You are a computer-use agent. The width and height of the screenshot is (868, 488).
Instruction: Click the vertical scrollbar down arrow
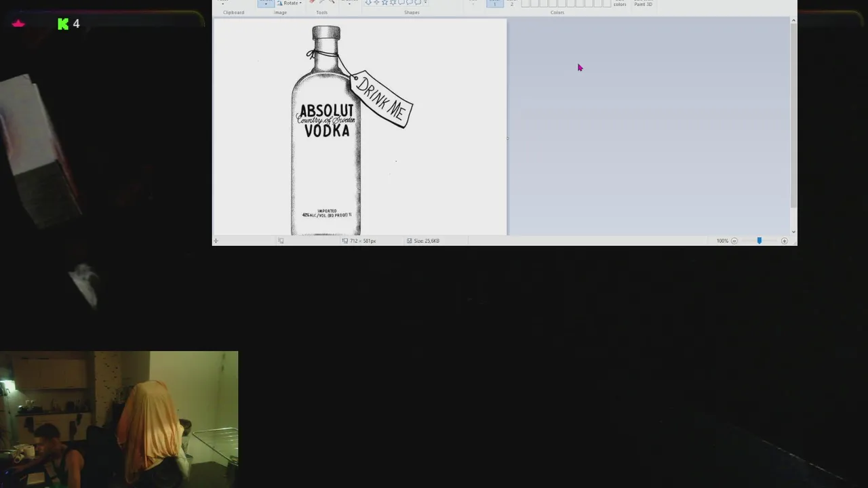793,232
